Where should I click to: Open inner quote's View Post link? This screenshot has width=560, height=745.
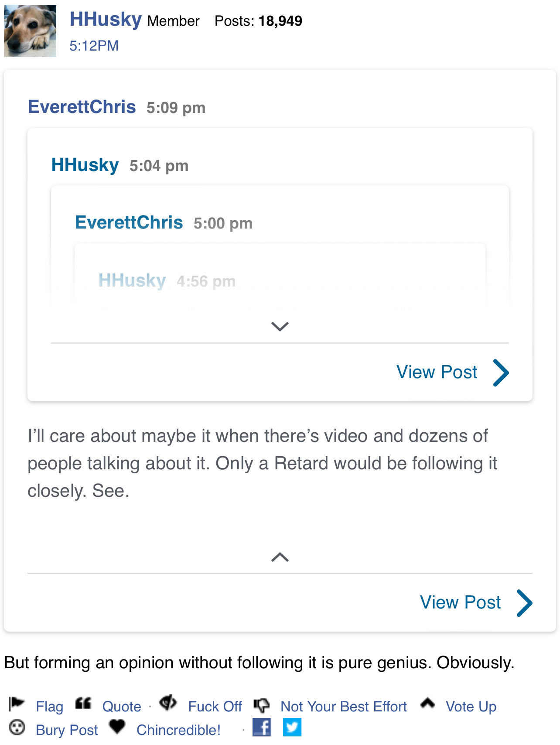coord(437,372)
